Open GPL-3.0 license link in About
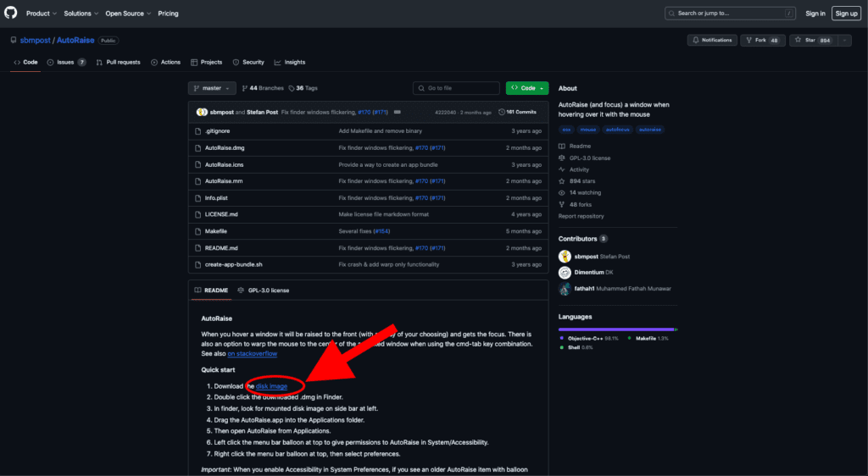The image size is (868, 476). [585, 158]
